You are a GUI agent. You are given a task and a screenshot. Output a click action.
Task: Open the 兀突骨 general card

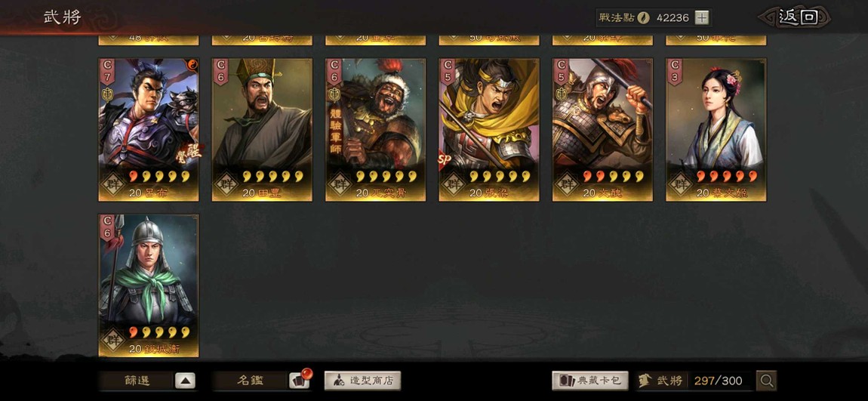[x=375, y=130]
